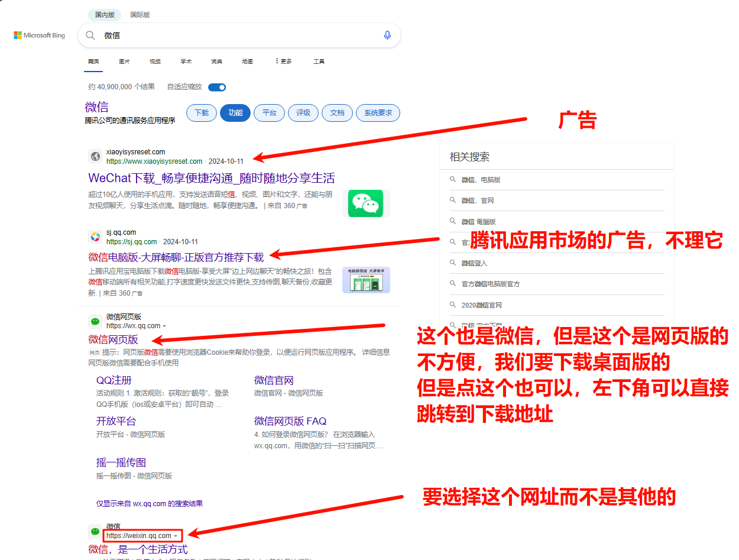Click inside the search box containing 微信
The image size is (739, 560).
239,35
